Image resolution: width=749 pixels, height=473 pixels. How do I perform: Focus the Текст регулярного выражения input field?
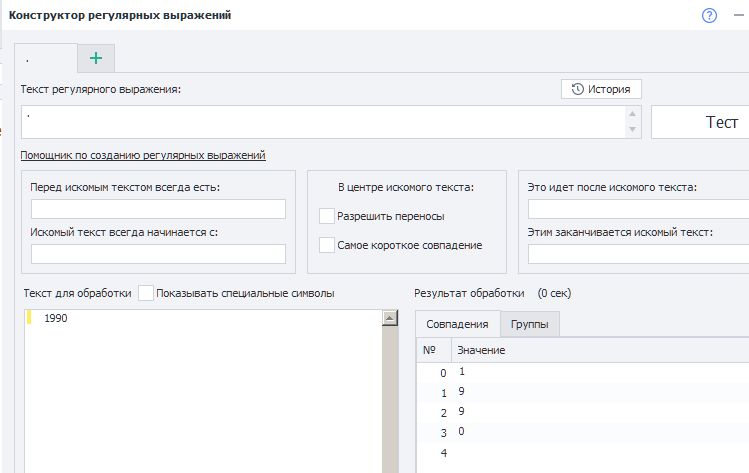pos(320,122)
